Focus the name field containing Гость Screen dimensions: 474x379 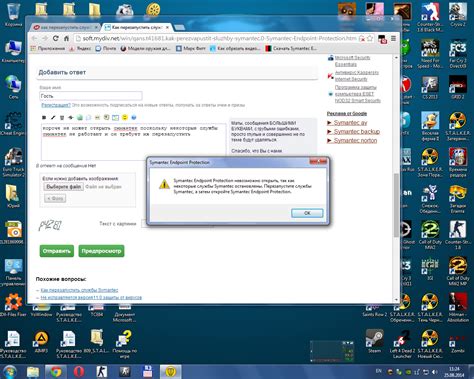pos(91,96)
